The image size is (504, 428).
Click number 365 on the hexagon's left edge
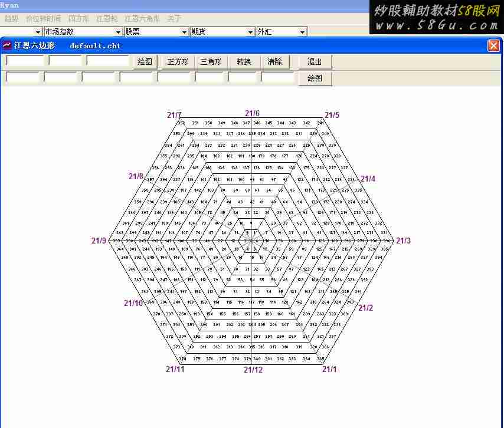click(125, 258)
